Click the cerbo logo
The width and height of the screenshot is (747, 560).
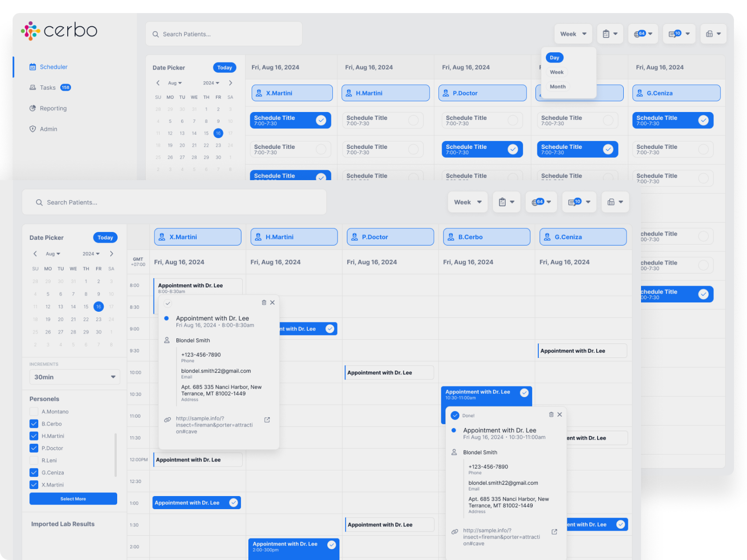click(59, 31)
